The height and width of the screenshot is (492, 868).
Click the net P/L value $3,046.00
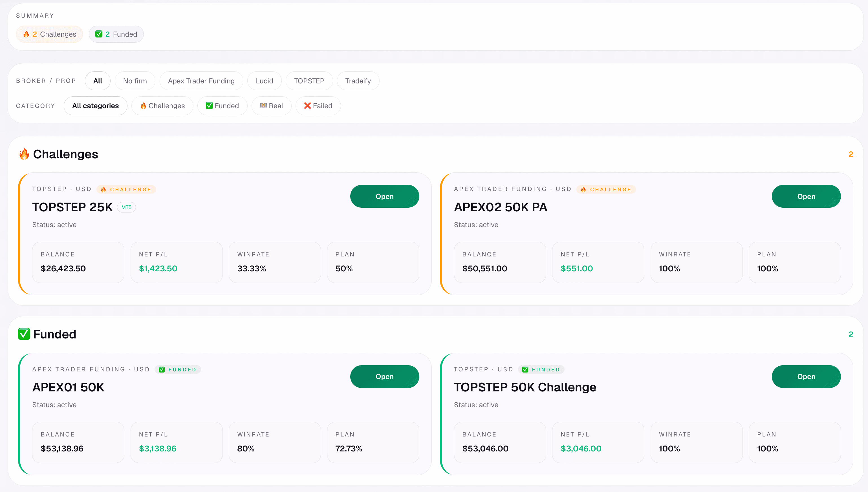581,449
